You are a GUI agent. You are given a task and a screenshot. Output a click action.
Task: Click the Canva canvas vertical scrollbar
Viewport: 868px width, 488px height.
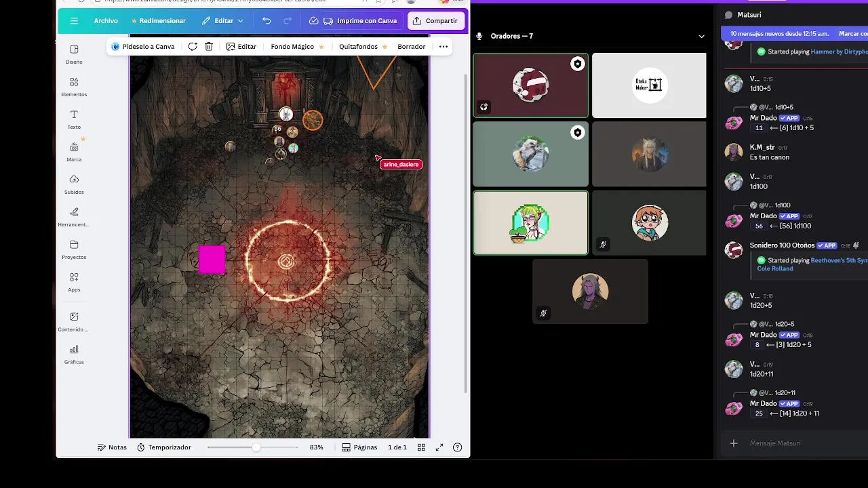pos(465,234)
